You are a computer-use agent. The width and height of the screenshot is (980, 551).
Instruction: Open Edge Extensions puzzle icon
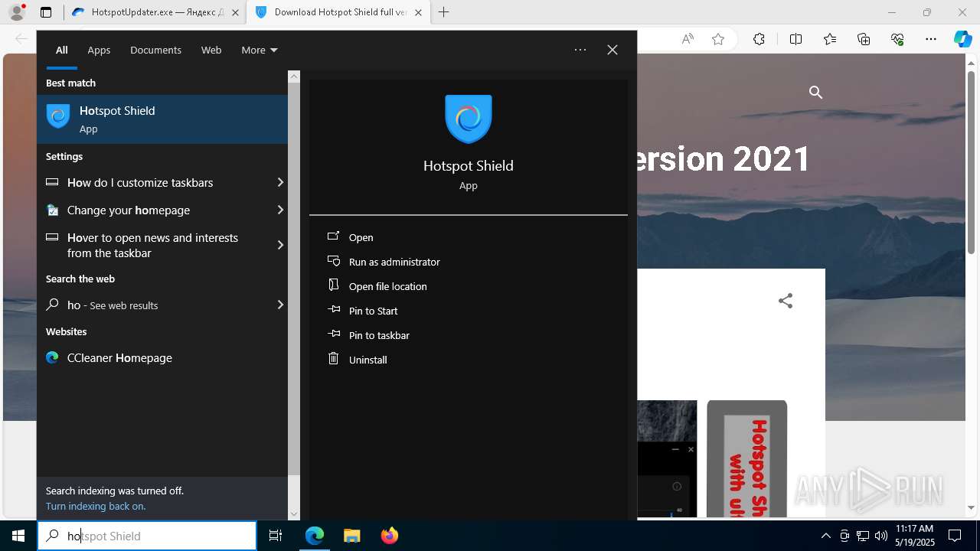point(759,39)
